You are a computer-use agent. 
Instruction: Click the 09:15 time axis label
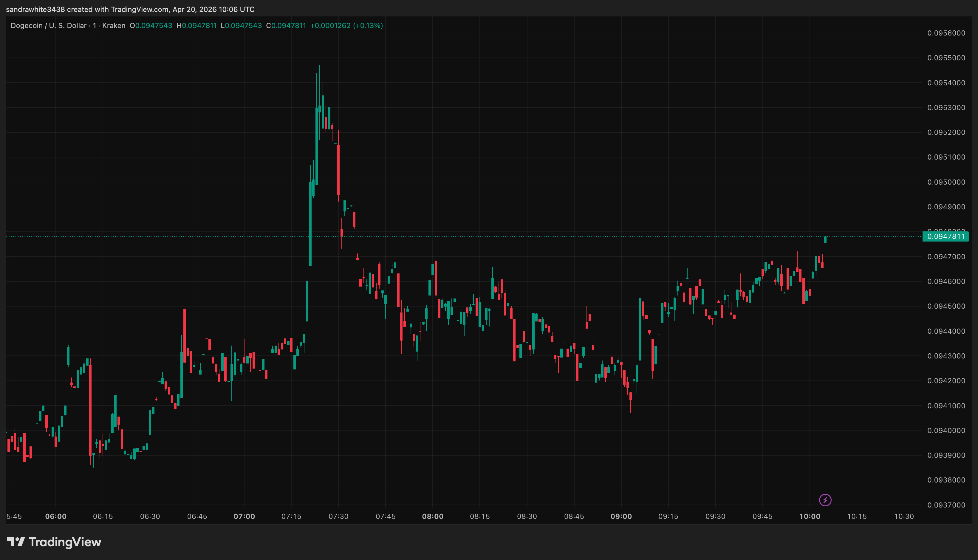[x=668, y=516]
